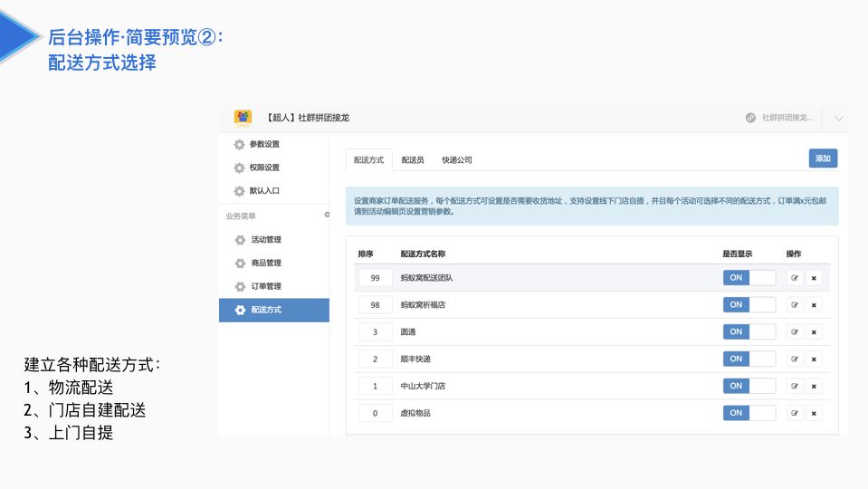Open 活动管理 in the sidebar

point(266,240)
